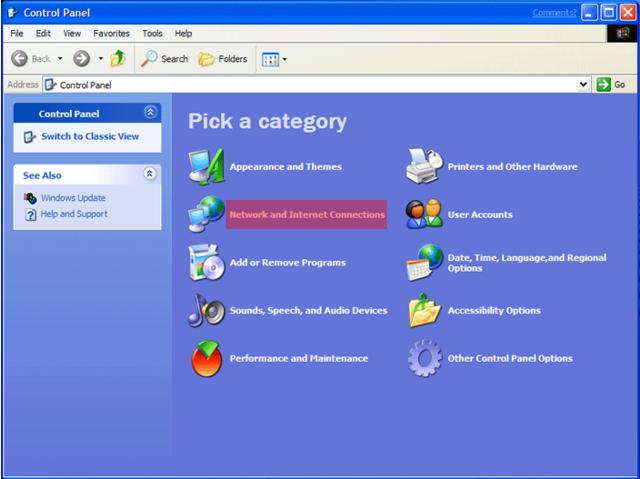
Task: Open the Add or Remove Programs CD icon
Action: (207, 262)
